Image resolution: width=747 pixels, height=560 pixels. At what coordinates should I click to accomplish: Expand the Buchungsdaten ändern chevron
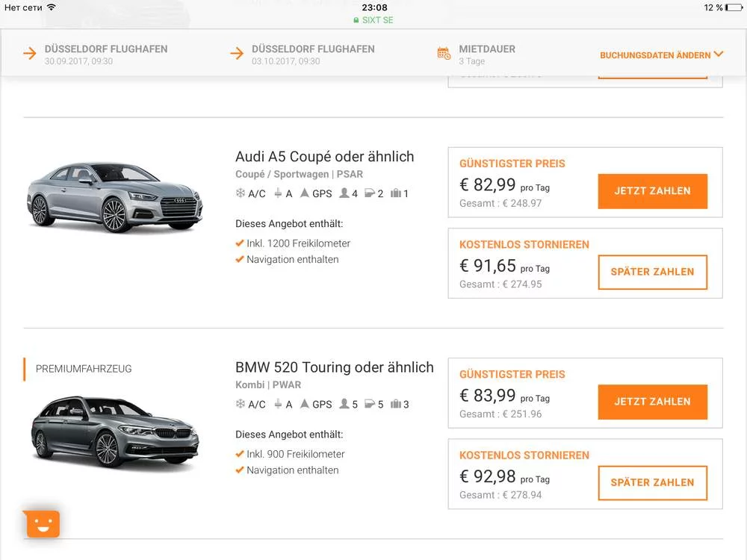tap(719, 54)
